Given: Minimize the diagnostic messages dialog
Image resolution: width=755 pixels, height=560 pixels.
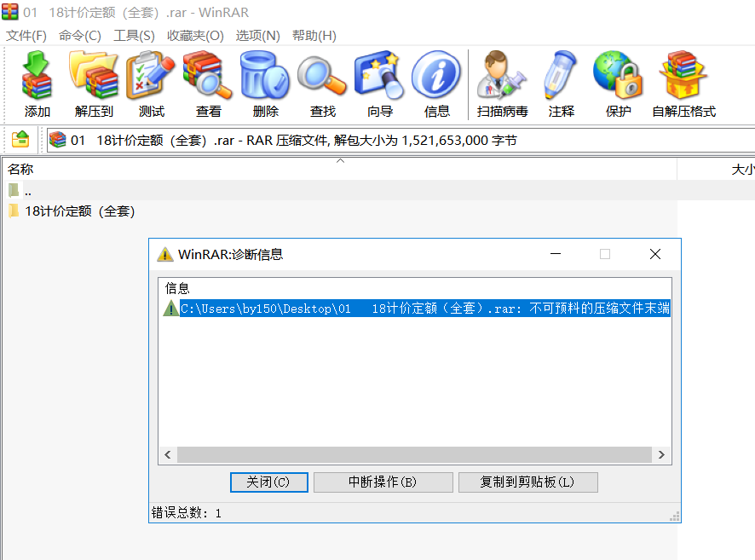Looking at the screenshot, I should [556, 254].
